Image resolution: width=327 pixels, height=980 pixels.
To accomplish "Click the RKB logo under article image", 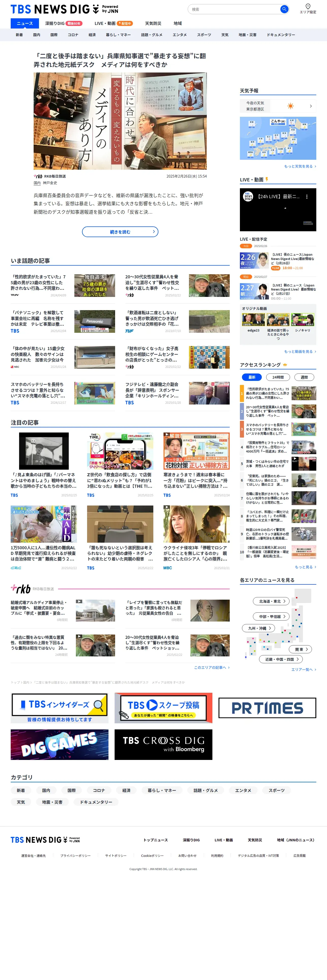I will click(38, 176).
